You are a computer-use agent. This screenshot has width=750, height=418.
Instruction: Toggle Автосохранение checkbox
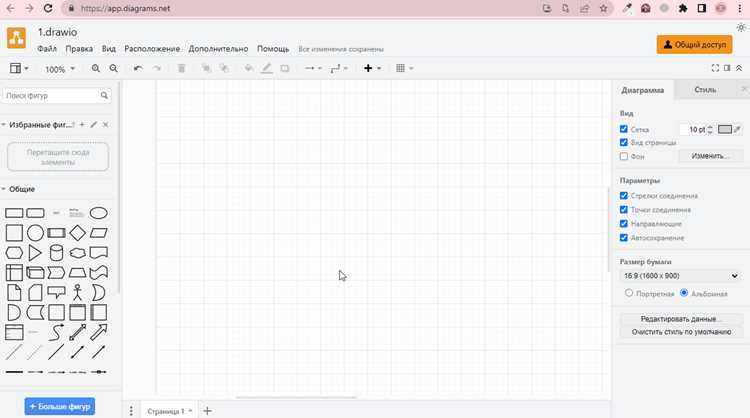point(624,238)
